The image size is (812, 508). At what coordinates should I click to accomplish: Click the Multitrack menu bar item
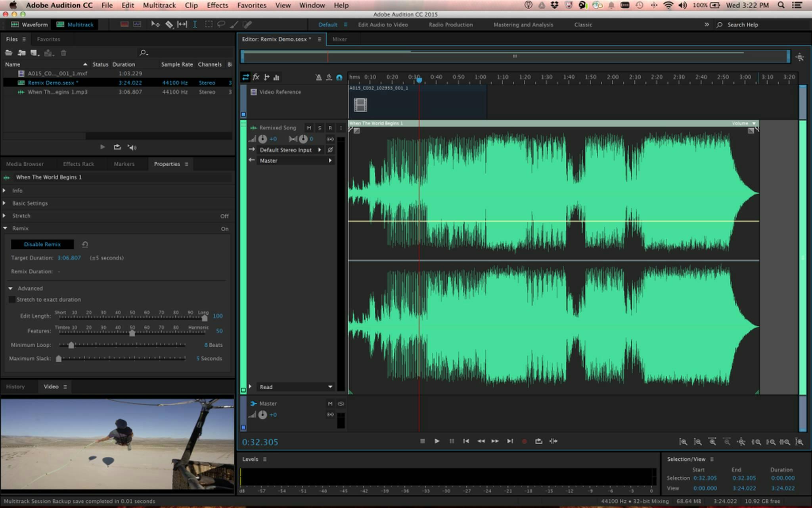click(x=159, y=5)
